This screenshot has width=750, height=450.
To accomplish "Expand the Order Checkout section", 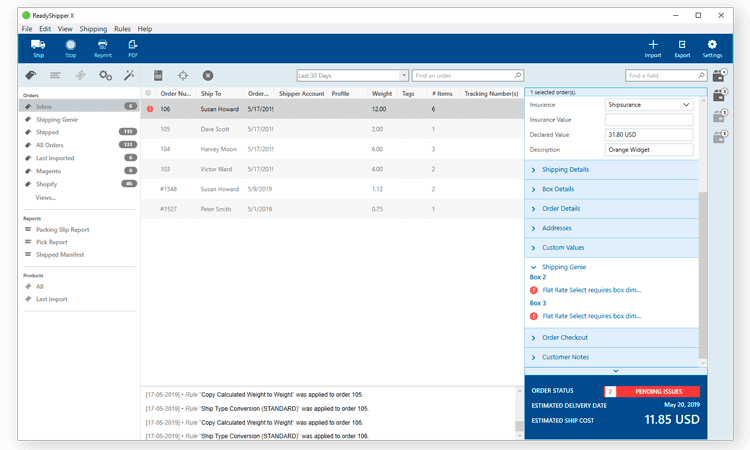I will (612, 338).
